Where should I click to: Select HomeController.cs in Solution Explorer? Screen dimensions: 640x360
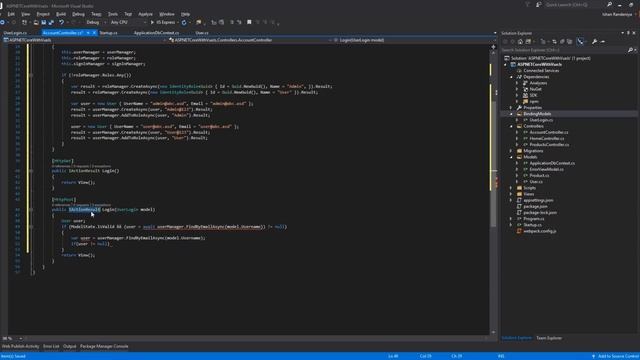click(x=547, y=138)
